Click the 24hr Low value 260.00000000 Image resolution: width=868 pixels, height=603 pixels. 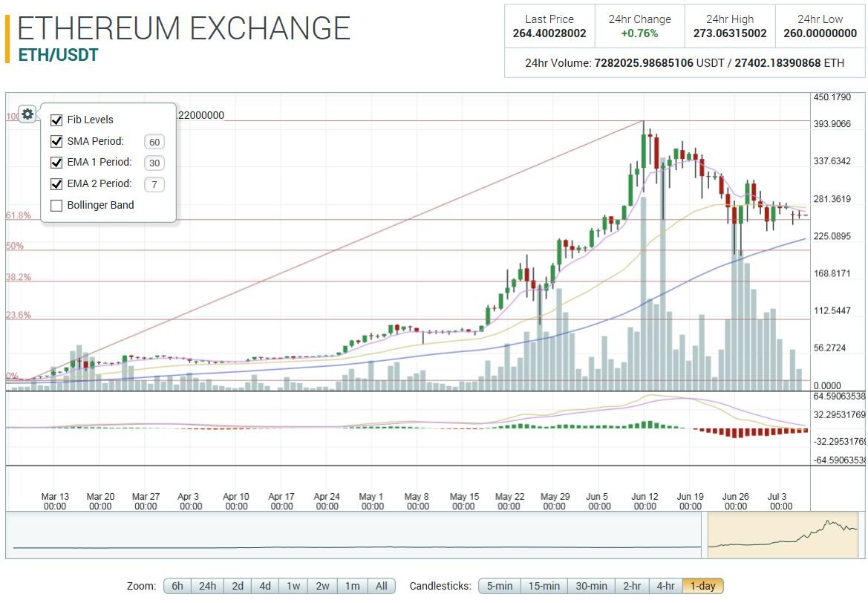[820, 33]
